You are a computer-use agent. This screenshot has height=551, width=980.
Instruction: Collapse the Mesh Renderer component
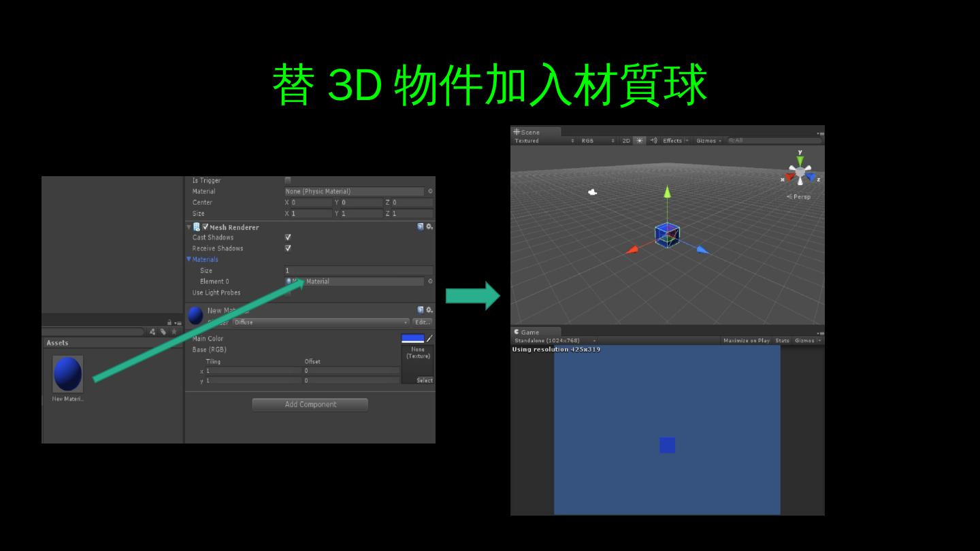tap(189, 227)
